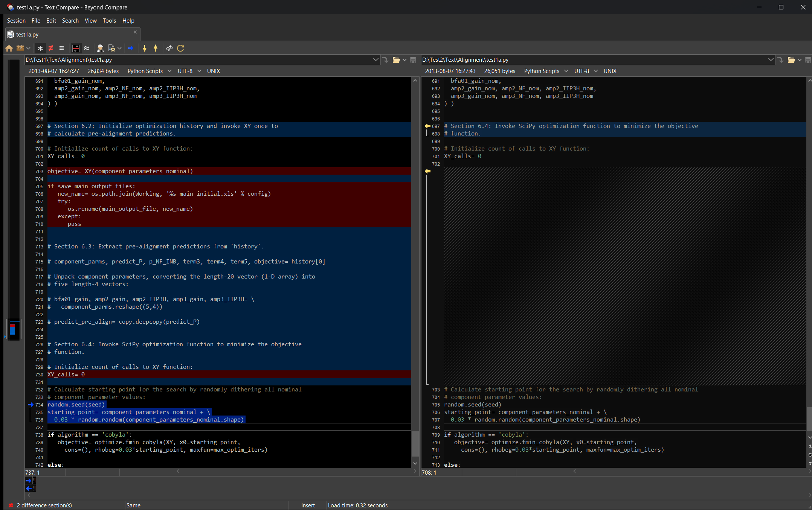Open the Search menu
812x510 pixels.
pyautogui.click(x=70, y=21)
